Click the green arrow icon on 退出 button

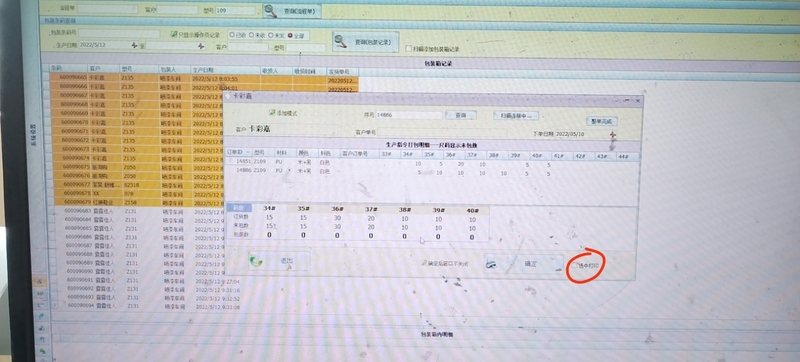(x=256, y=261)
